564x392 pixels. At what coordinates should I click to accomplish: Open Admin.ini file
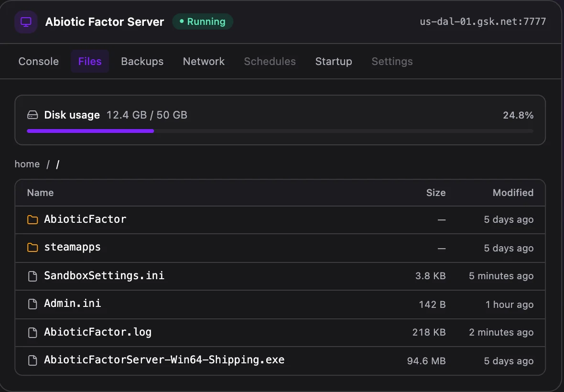pos(72,304)
